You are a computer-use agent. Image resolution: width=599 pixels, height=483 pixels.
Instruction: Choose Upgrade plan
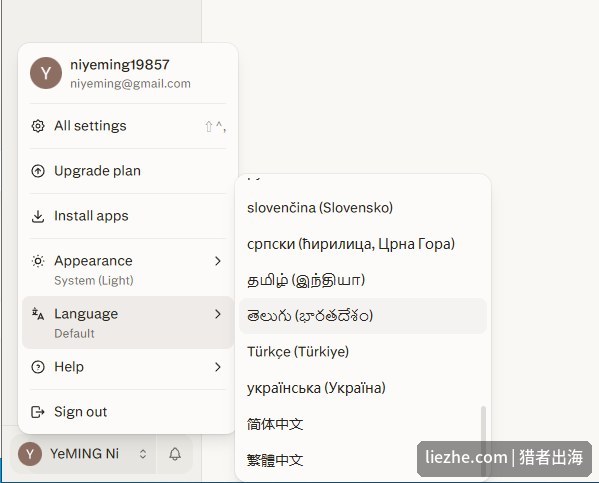pyautogui.click(x=128, y=171)
